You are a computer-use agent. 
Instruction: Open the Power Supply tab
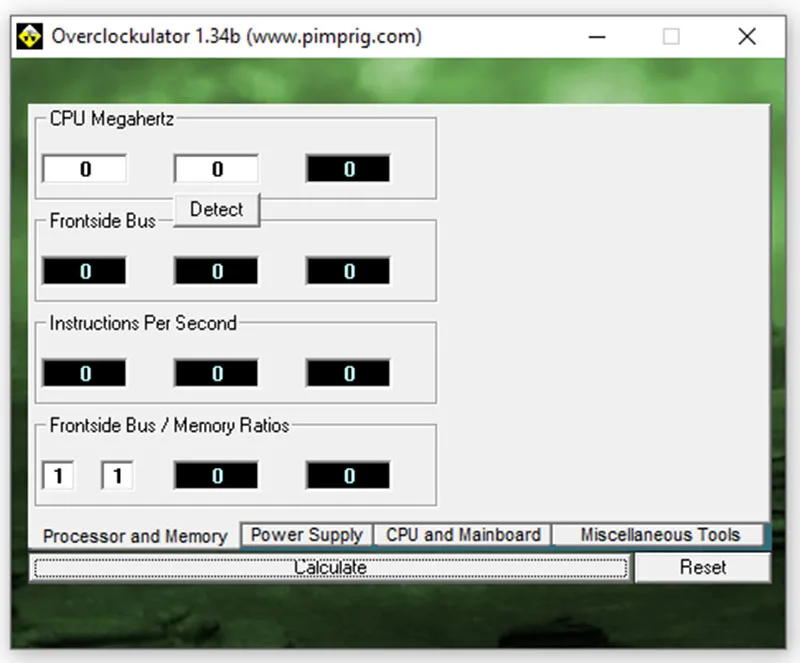pos(307,535)
